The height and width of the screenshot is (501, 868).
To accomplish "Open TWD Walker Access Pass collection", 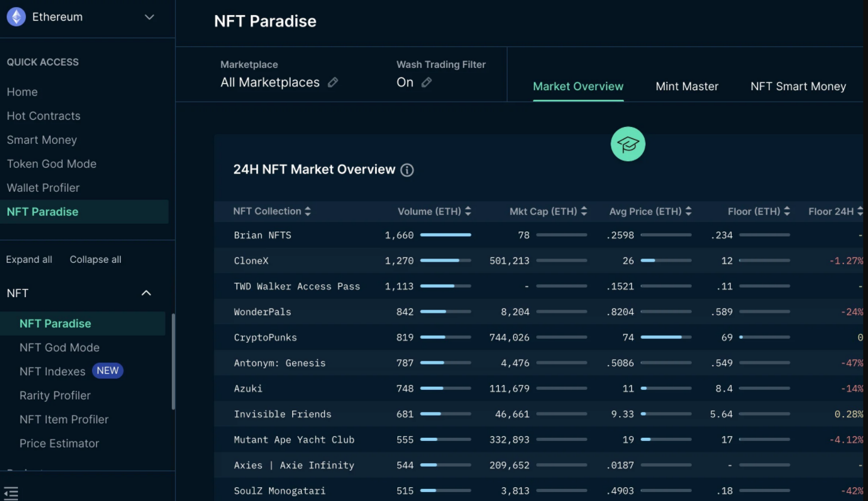I will point(539,286).
